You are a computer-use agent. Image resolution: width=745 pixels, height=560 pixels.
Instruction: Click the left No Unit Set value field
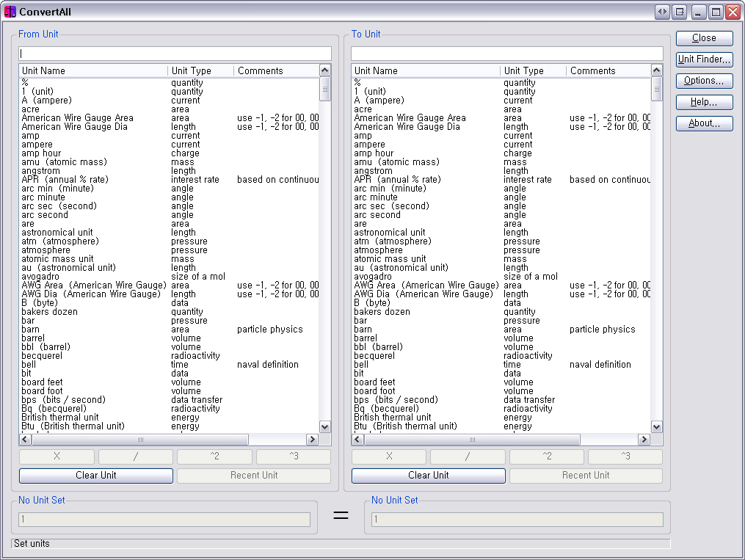pos(164,519)
